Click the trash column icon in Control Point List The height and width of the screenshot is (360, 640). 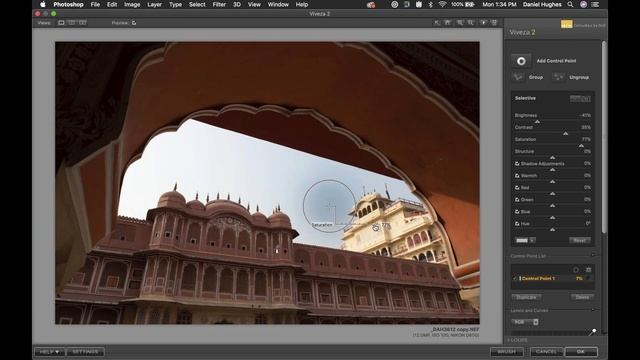pos(588,270)
